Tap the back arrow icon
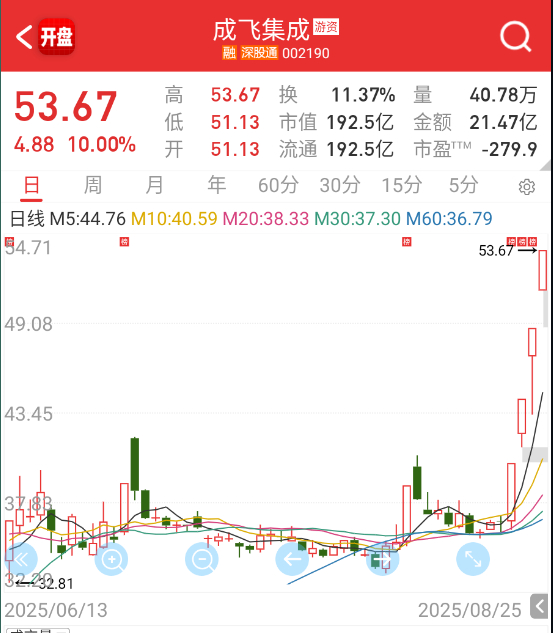553x633 pixels. (x=23, y=37)
